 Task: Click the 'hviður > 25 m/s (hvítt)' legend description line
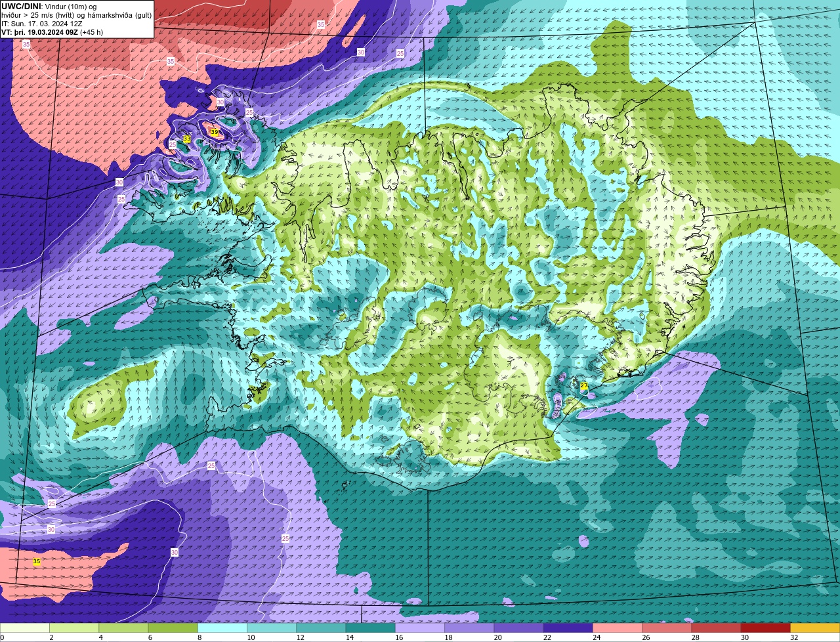77,15
